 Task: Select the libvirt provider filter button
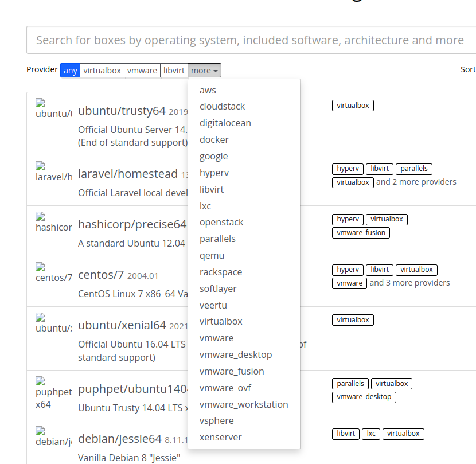(174, 71)
